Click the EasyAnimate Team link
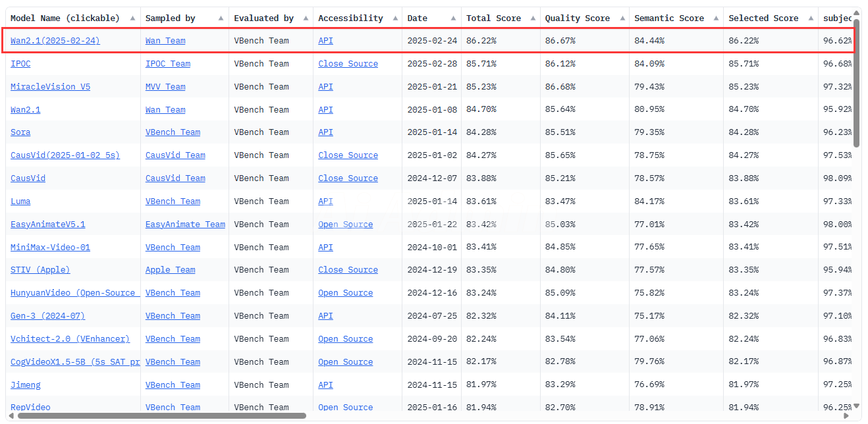 (x=185, y=225)
